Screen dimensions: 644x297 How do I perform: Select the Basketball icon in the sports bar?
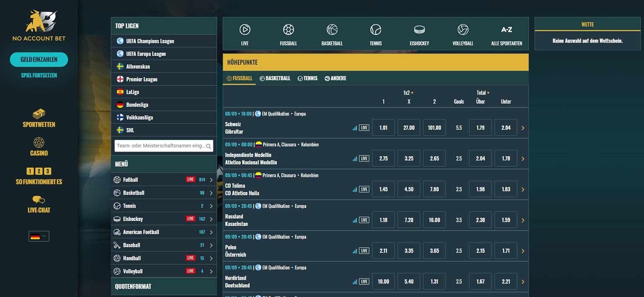[x=332, y=34]
